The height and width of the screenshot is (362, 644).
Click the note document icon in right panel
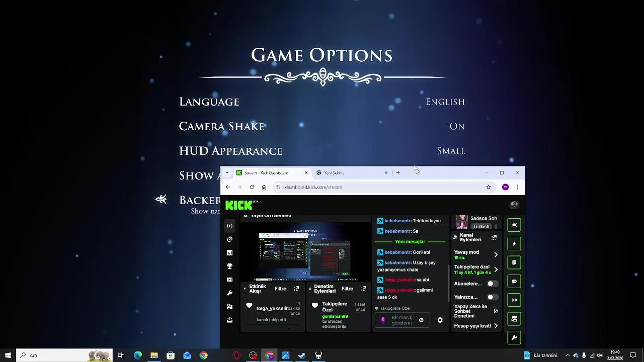click(x=514, y=262)
